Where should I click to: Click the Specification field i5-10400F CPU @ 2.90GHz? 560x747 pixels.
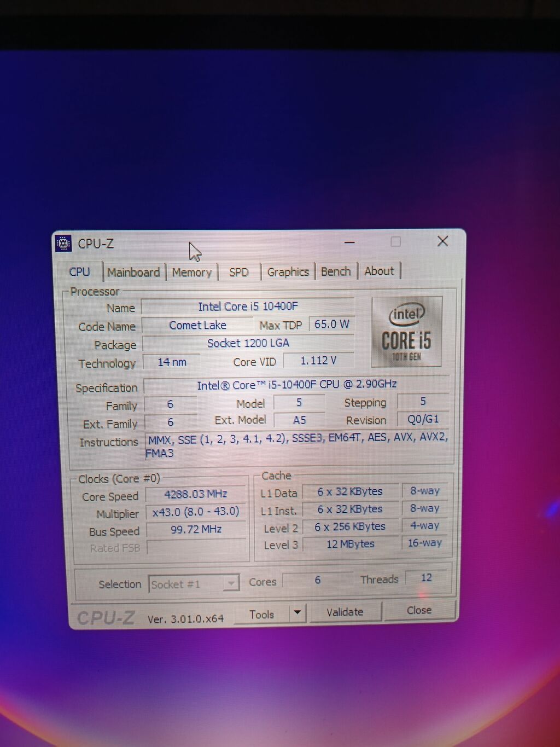(x=296, y=385)
